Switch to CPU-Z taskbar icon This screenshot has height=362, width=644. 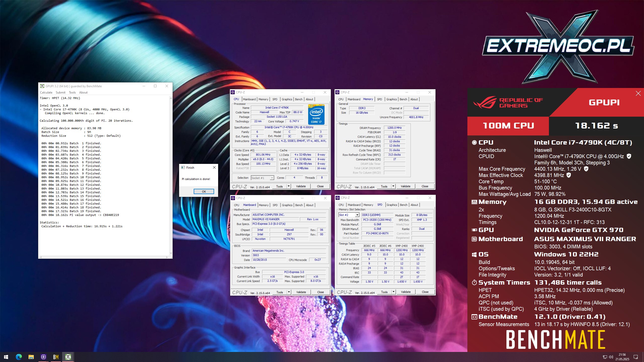43,357
